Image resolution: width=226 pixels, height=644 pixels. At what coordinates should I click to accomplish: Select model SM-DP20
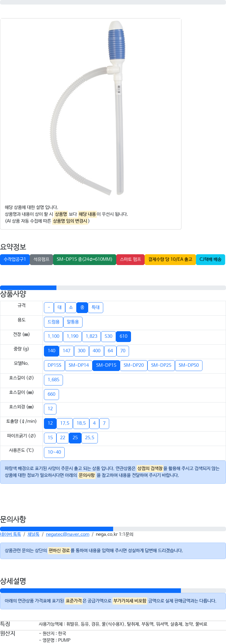pos(134,365)
